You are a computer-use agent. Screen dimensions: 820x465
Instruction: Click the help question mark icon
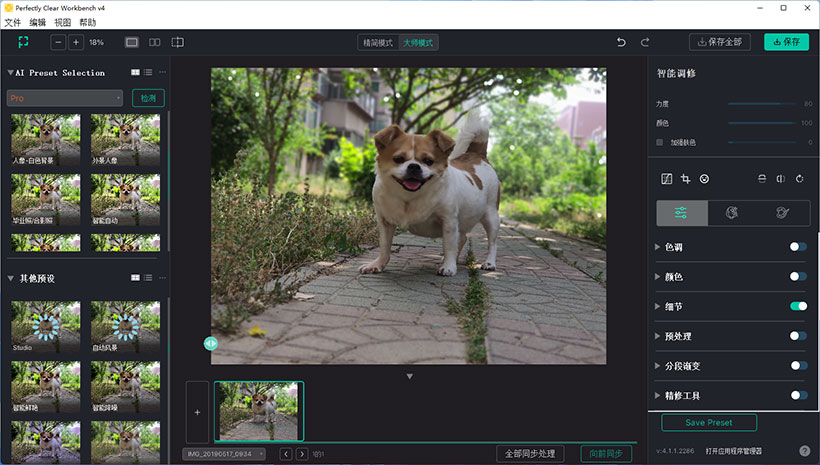tap(804, 451)
